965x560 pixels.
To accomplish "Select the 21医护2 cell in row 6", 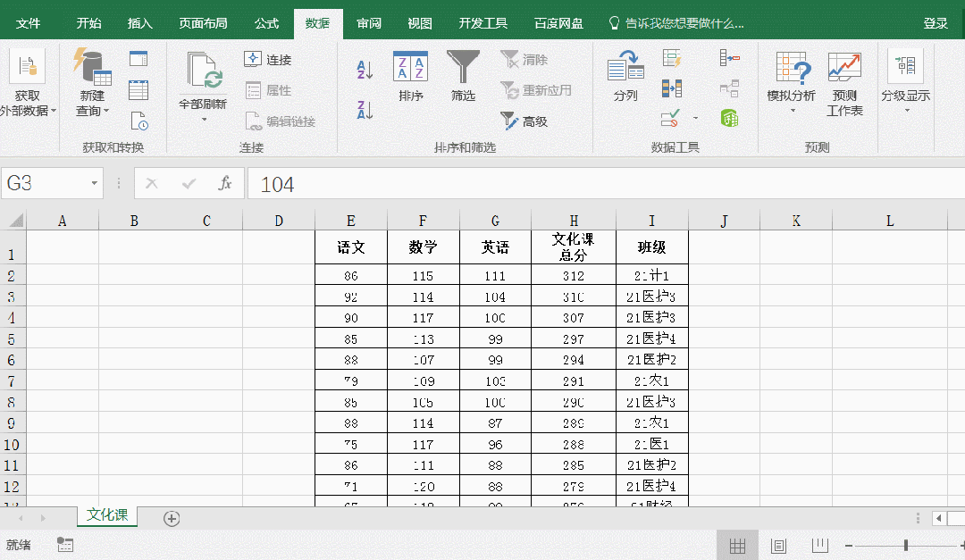I will (651, 359).
